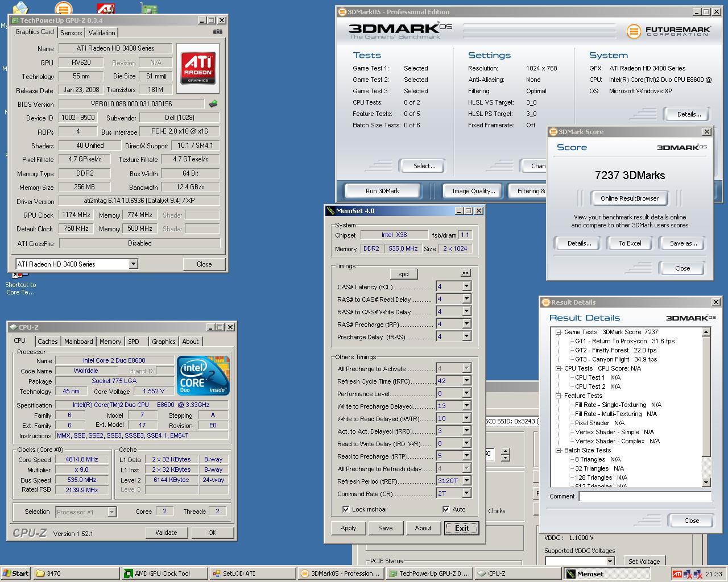This screenshot has width=728, height=582.
Task: Open the Graphics tab in CPU-Z
Action: click(x=164, y=342)
